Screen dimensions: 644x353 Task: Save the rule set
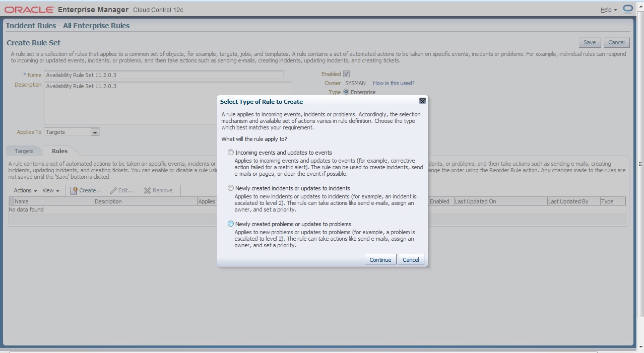(590, 42)
